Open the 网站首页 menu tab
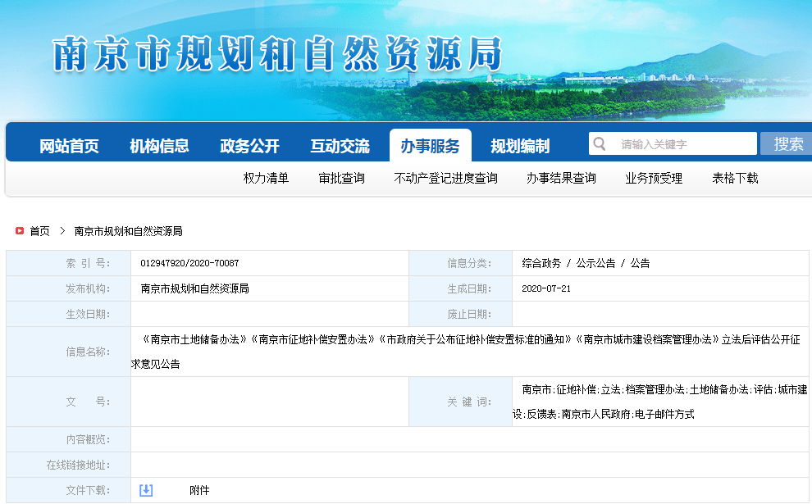 [70, 146]
